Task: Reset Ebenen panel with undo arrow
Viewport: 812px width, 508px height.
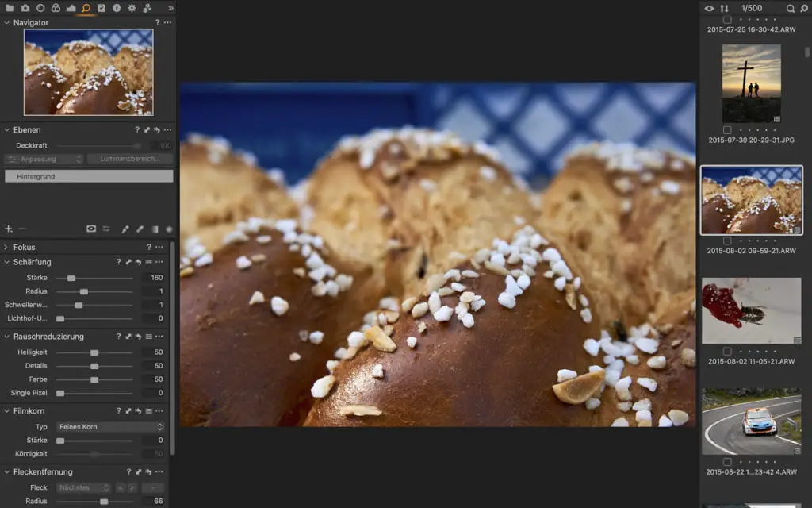Action: (x=157, y=129)
